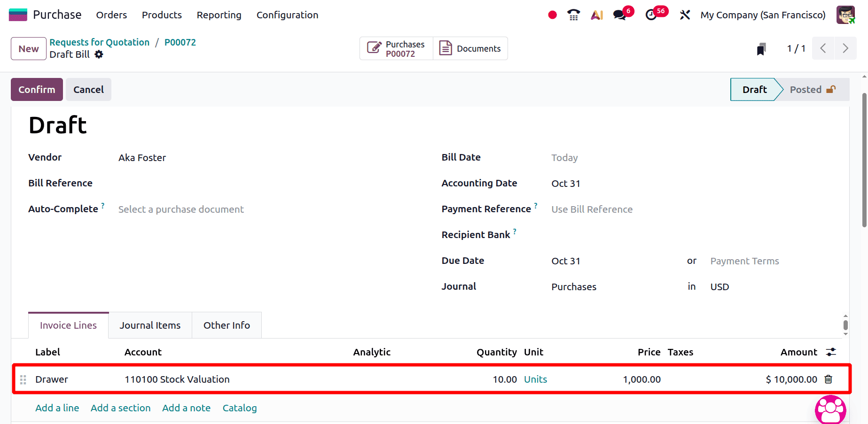The width and height of the screenshot is (868, 424).
Task: Confirm the draft bill
Action: point(36,89)
